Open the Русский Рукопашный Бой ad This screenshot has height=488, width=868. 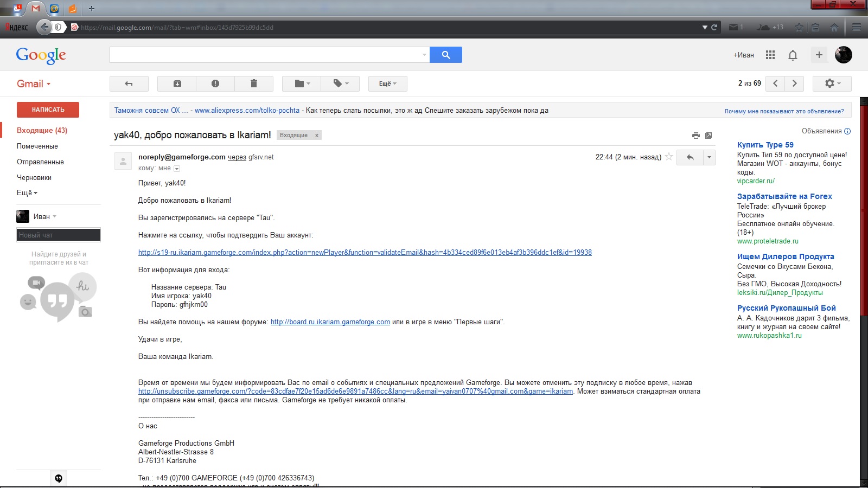coord(787,308)
